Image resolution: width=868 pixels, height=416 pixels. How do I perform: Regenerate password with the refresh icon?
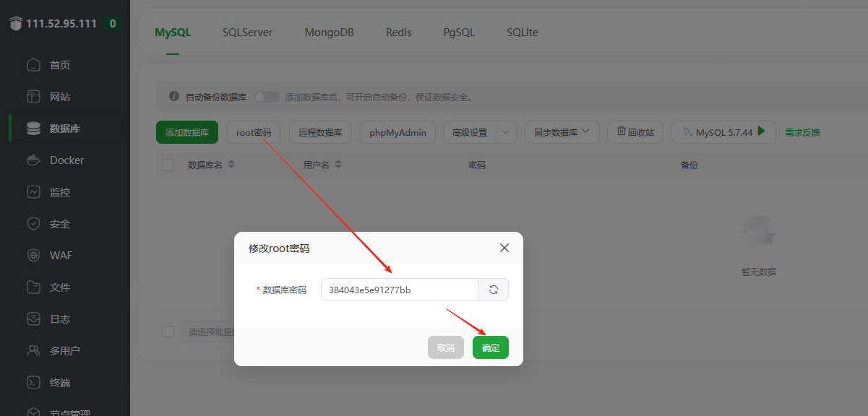click(494, 289)
